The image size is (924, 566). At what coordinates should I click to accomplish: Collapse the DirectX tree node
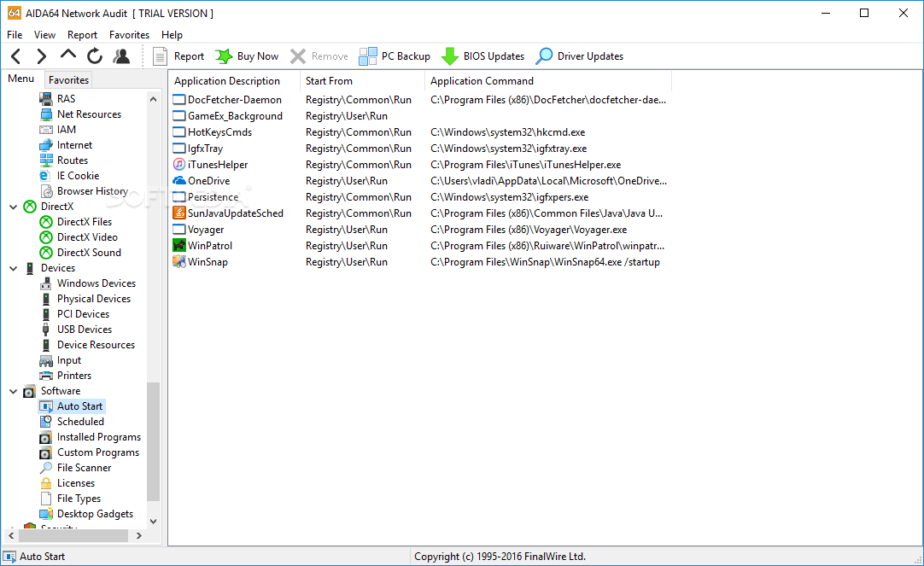[x=13, y=207]
